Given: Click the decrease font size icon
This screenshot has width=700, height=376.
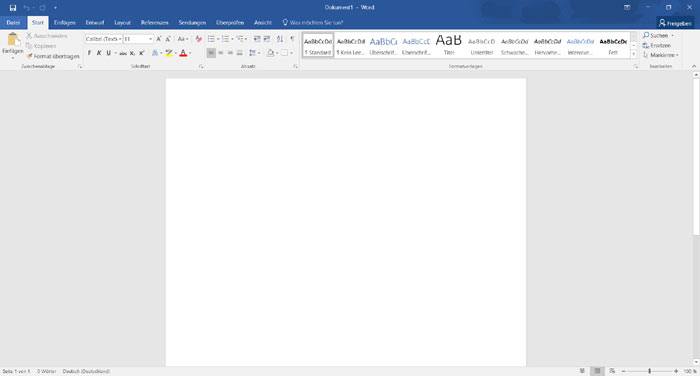Looking at the screenshot, I should pos(168,39).
